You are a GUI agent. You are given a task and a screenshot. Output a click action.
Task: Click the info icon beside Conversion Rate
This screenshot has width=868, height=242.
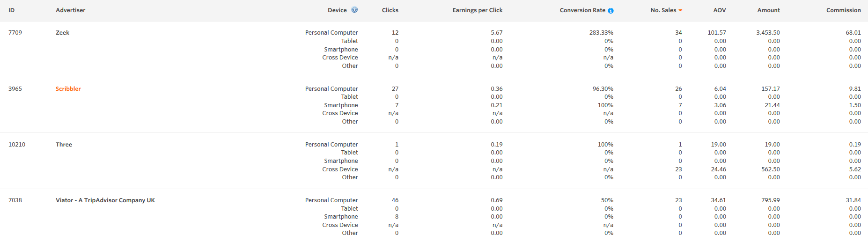pos(611,11)
